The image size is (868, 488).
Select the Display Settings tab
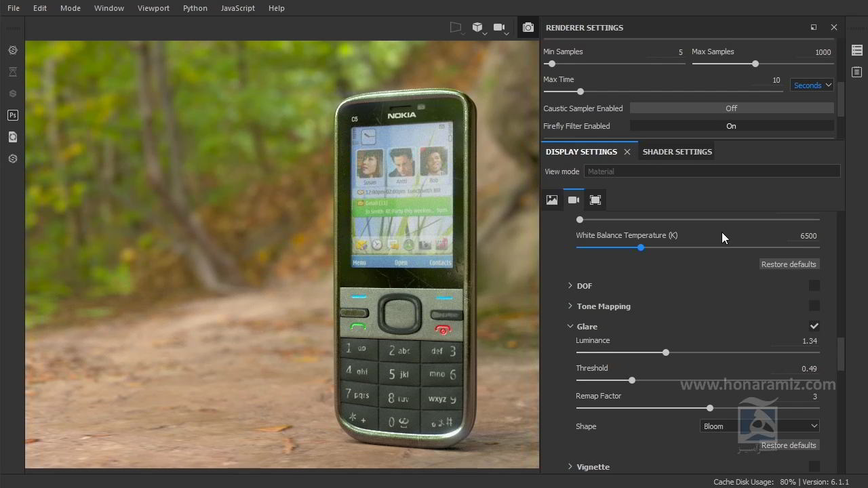tap(582, 152)
